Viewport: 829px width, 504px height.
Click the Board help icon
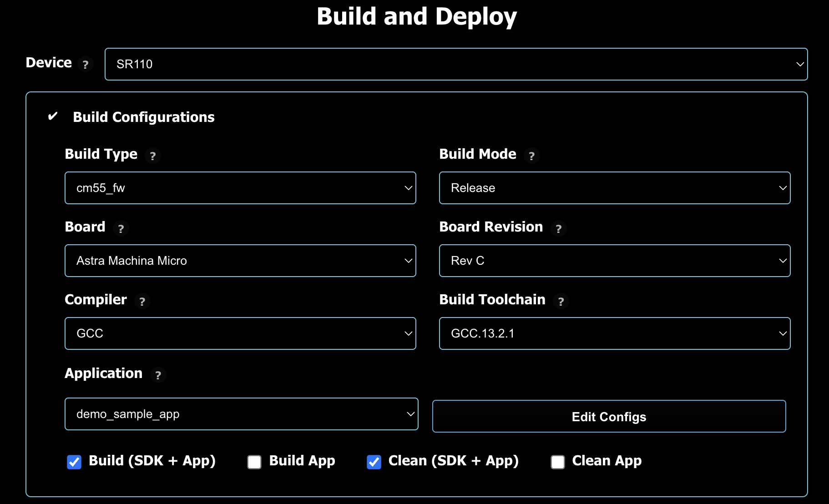(121, 229)
